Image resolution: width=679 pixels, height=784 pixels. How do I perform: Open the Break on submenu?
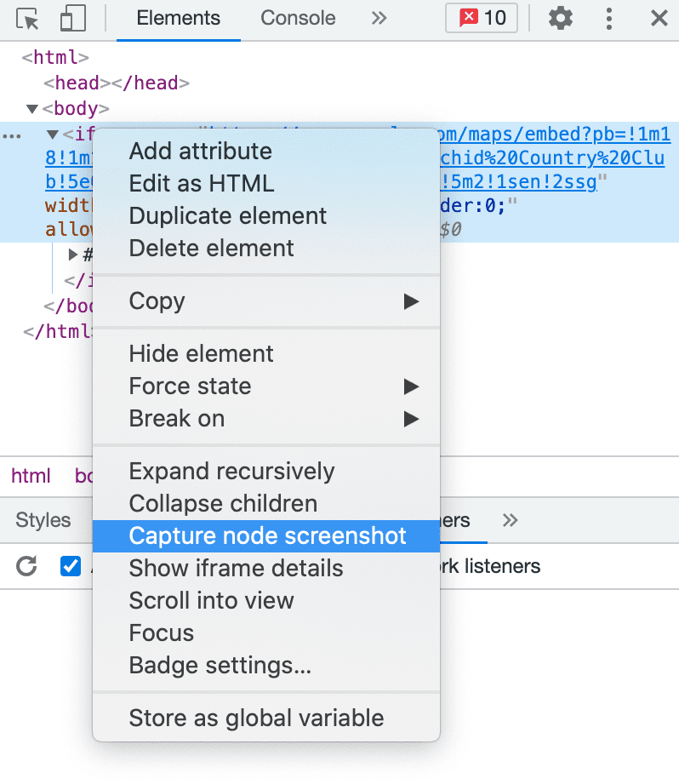tap(412, 419)
